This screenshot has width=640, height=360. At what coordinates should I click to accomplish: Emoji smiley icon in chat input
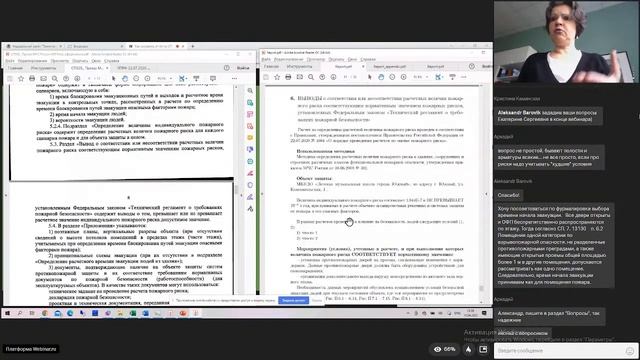pyautogui.click(x=630, y=351)
